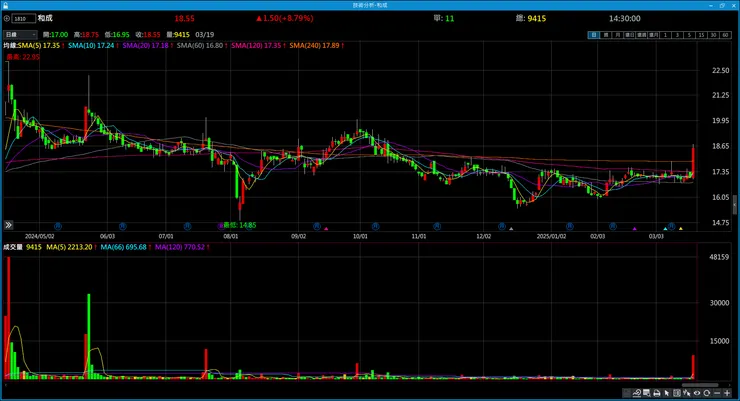This screenshot has width=740, height=401.
Task: Switch to weekly (週) timeframe
Action: [606, 35]
